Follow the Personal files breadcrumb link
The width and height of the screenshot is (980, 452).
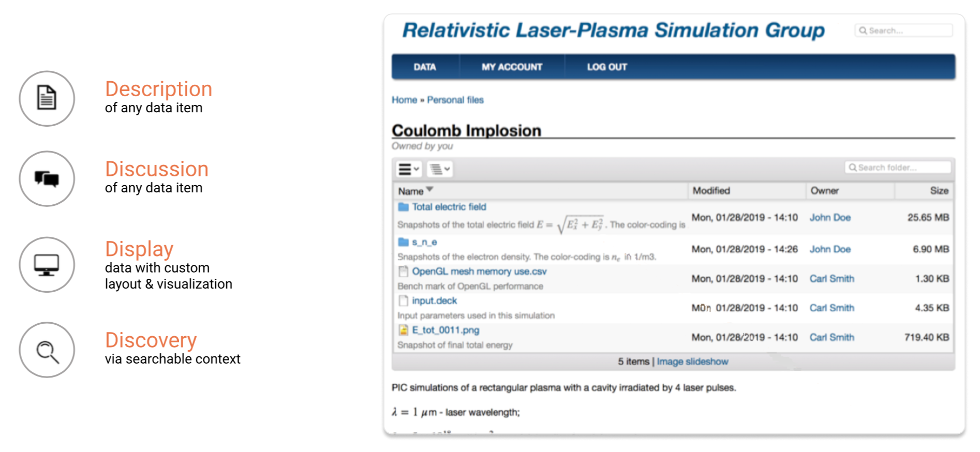[455, 100]
